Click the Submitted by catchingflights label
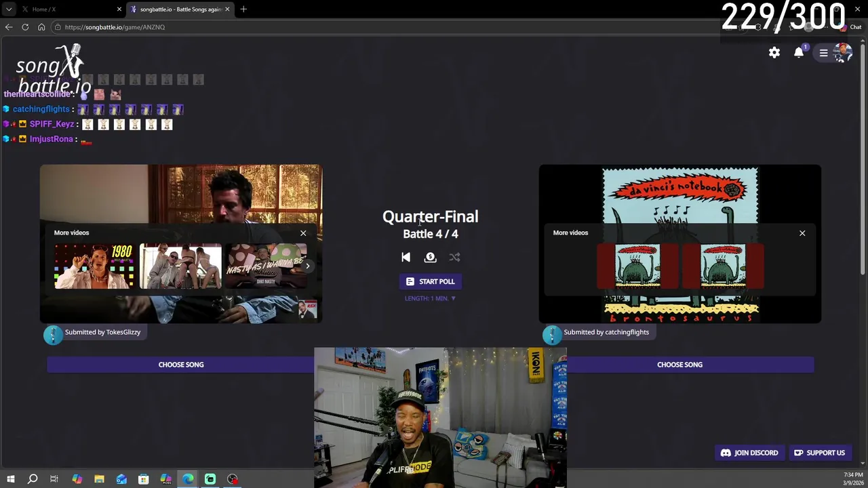This screenshot has height=488, width=868. coord(606,332)
